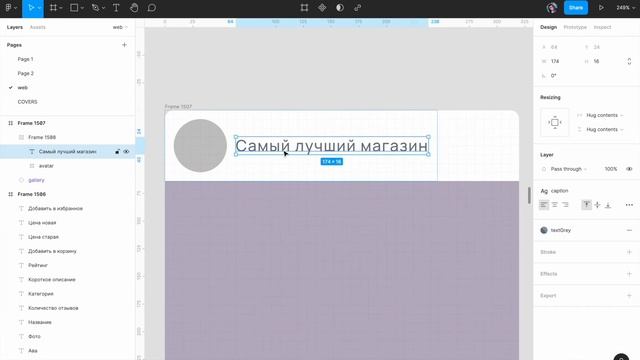Open Frame tool options dropdown arrow
640x360 pixels.
click(x=61, y=8)
